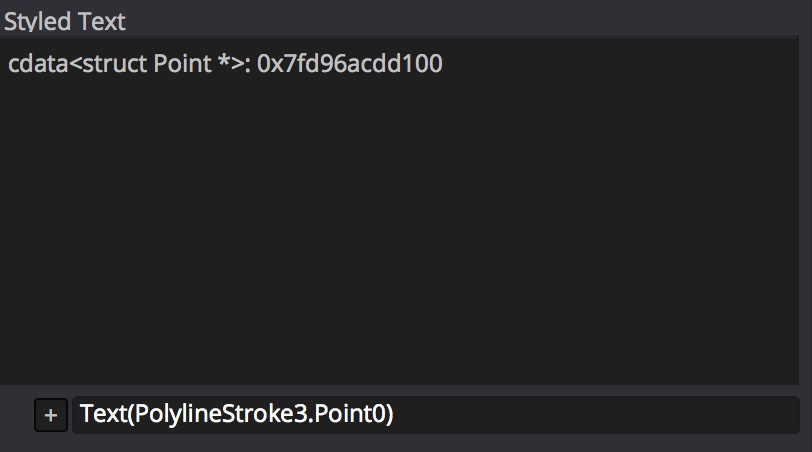This screenshot has width=812, height=452.
Task: Focus the Text(PolylineStroke3.Point0) expression field
Action: tap(436, 415)
